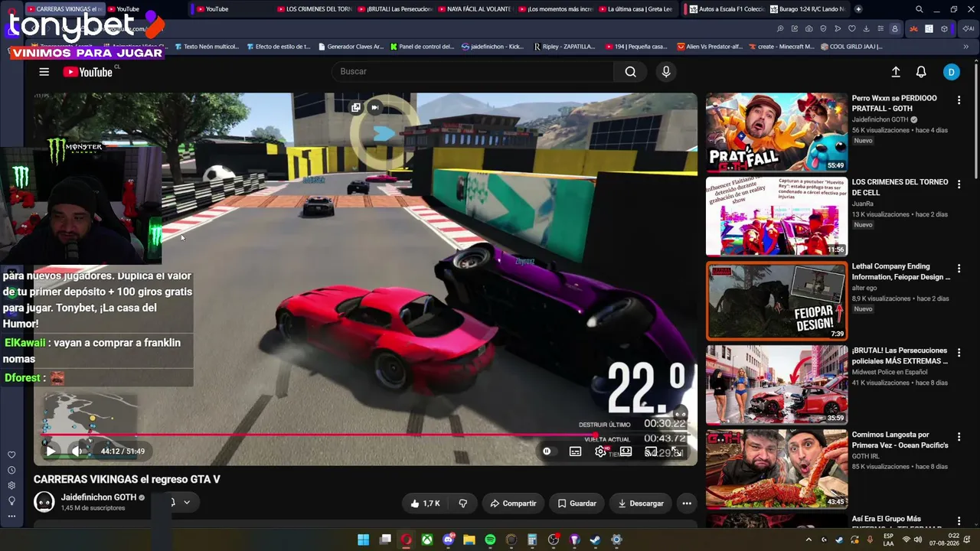
Task: Expand the subscription notification dropdown chevron
Action: point(186,503)
